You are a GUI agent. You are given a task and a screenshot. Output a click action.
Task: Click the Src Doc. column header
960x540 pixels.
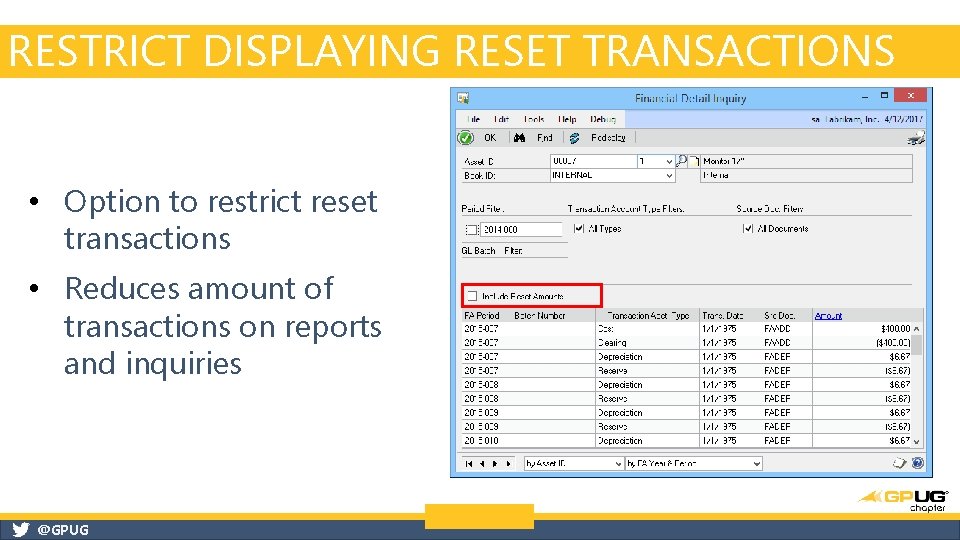coord(779,316)
